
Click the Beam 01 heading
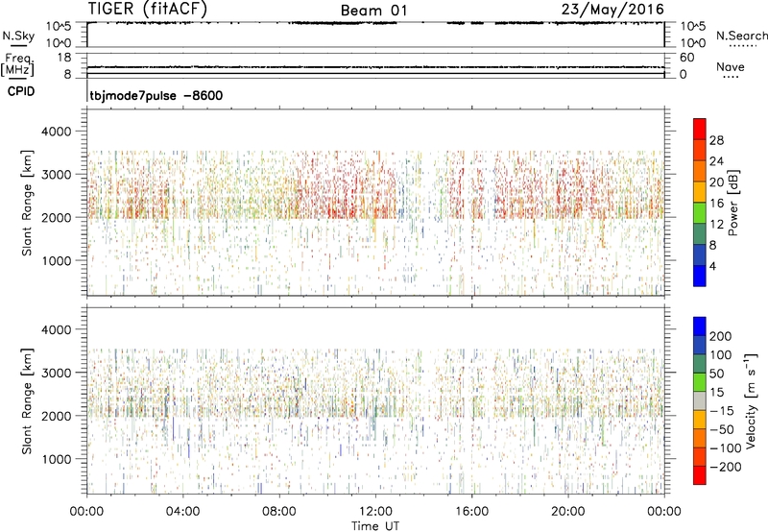pos(373,11)
